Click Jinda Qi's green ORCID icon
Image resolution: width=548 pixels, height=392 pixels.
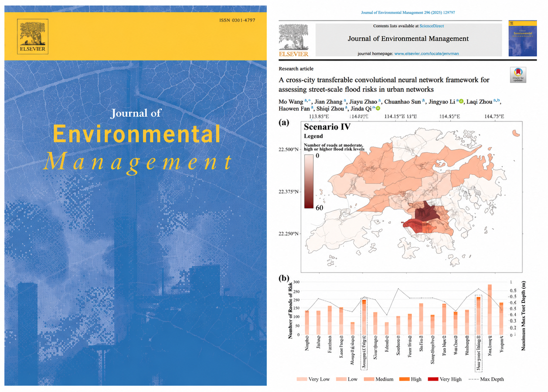tap(378, 108)
